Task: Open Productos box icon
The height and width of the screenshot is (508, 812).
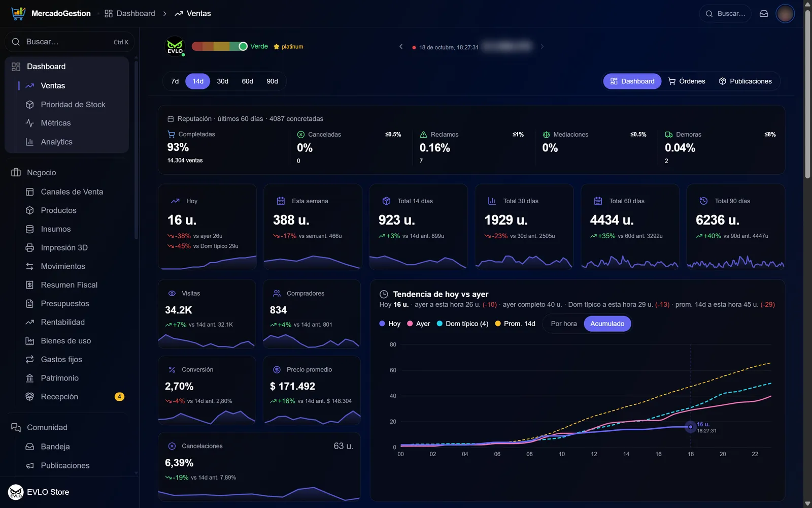Action: pos(30,210)
